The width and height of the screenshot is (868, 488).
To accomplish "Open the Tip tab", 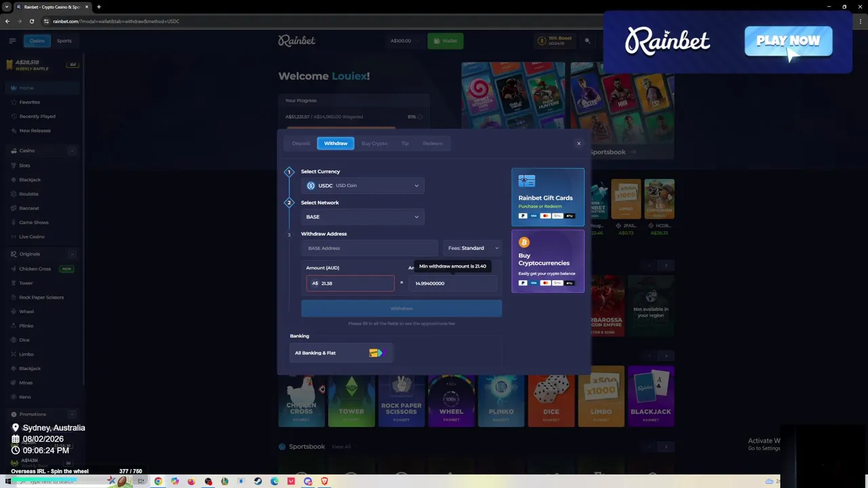I will (x=405, y=143).
